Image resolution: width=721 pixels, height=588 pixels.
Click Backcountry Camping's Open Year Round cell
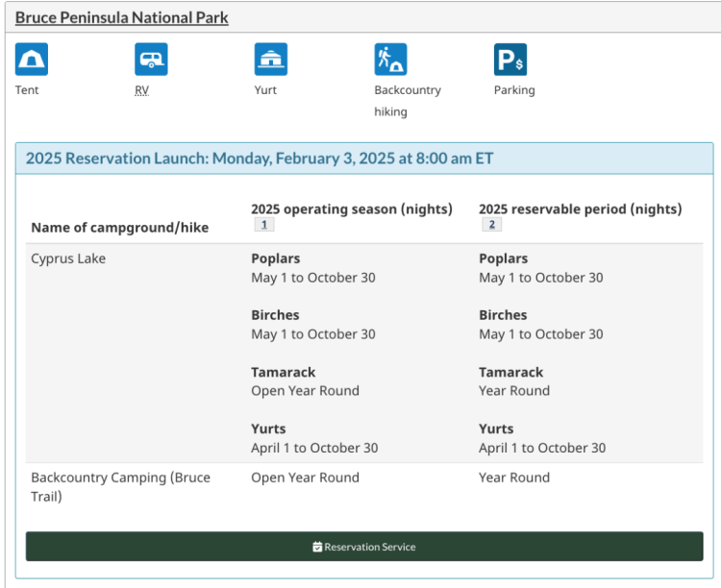point(305,478)
